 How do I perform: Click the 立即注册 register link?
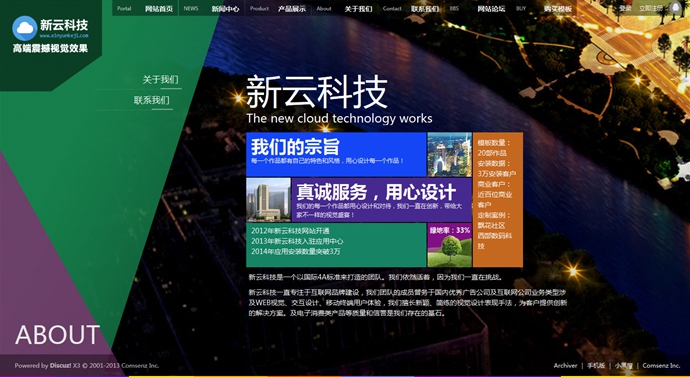[x=651, y=8]
